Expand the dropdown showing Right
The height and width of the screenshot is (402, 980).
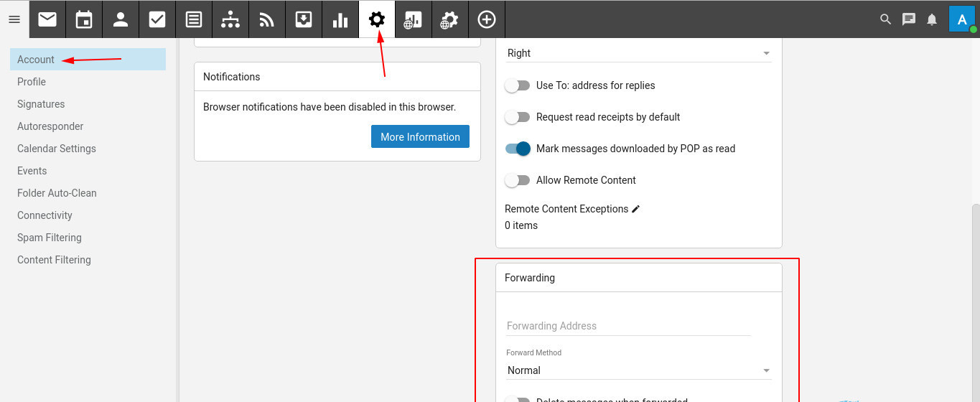[638, 53]
